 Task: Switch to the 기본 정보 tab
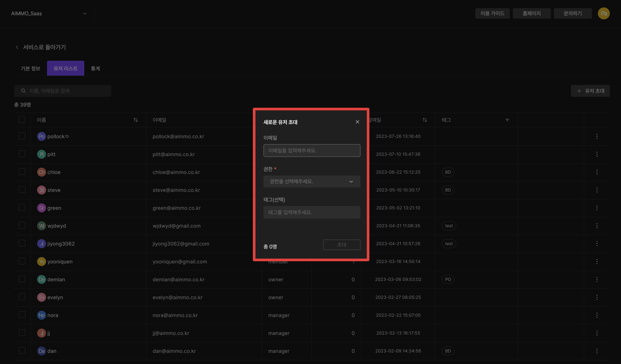coord(31,68)
